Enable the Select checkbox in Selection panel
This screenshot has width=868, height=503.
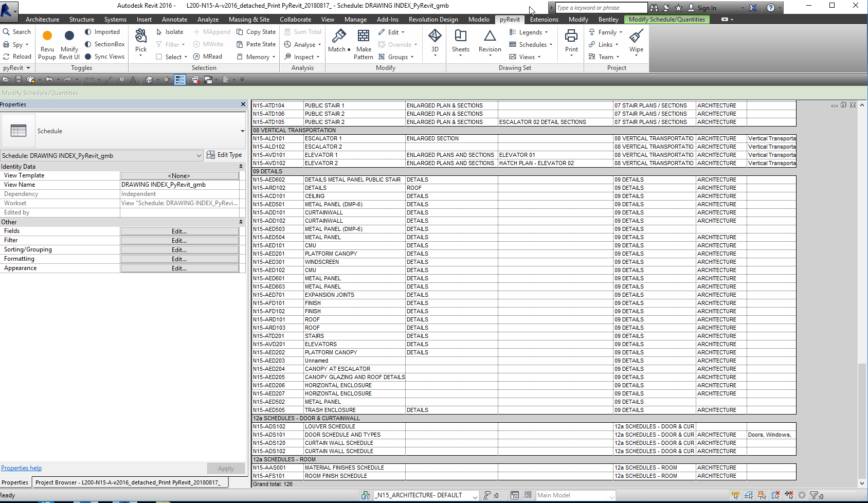[x=160, y=57]
